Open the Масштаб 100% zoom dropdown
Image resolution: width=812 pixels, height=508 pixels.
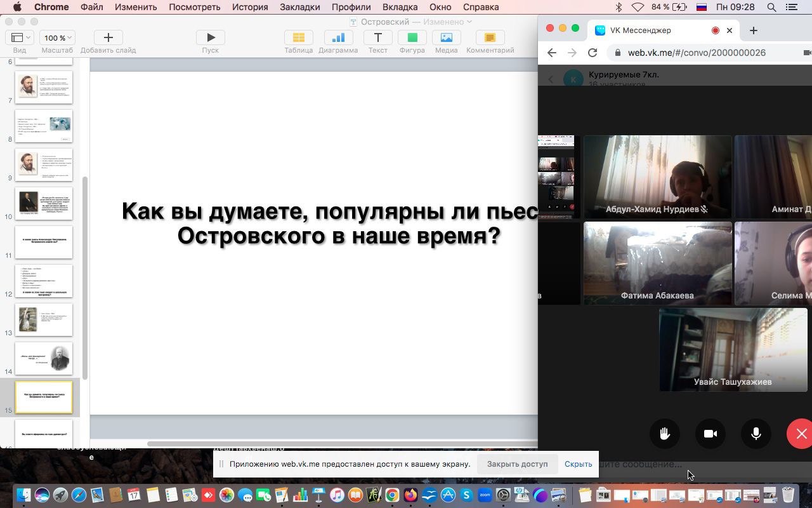(x=57, y=38)
